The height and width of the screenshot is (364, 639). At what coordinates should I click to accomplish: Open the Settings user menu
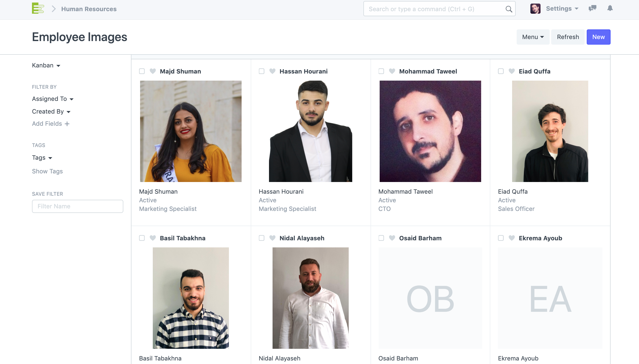[x=562, y=9]
